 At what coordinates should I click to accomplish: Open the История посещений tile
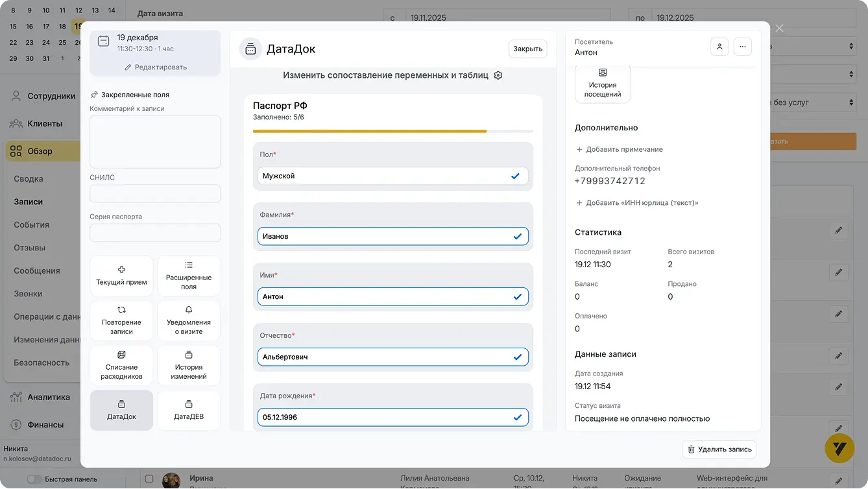point(602,84)
